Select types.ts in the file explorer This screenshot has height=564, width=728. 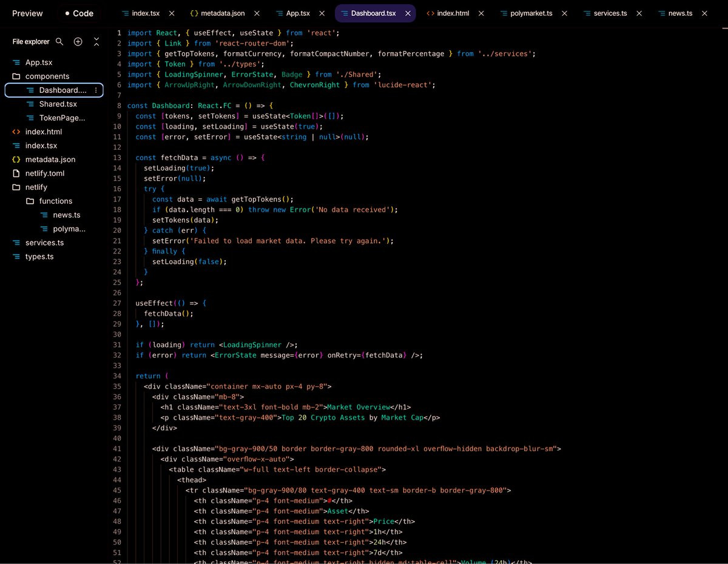39,257
